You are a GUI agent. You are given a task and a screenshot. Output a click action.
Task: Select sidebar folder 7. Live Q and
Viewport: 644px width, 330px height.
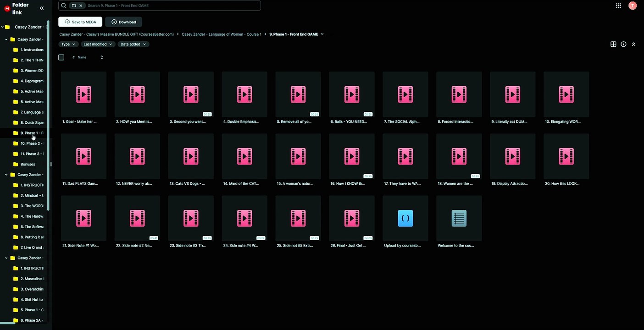tap(28, 247)
